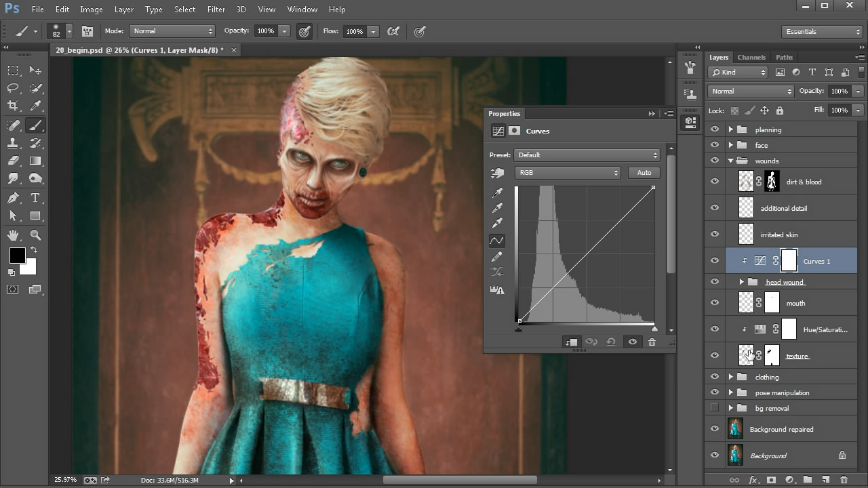The height and width of the screenshot is (488, 868).
Task: Click the on-image targeted adjustment hand icon in Curves
Action: click(498, 174)
